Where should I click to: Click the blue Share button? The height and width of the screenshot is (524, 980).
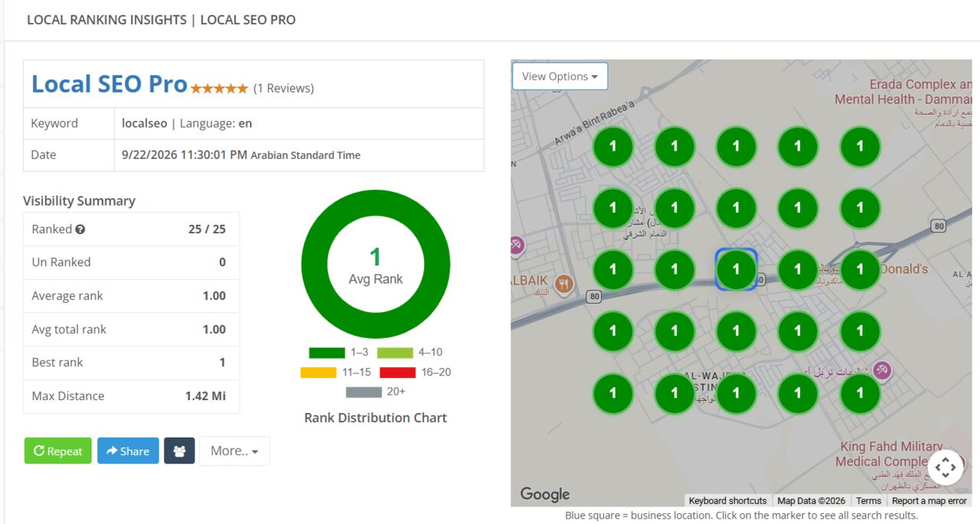[x=128, y=451]
